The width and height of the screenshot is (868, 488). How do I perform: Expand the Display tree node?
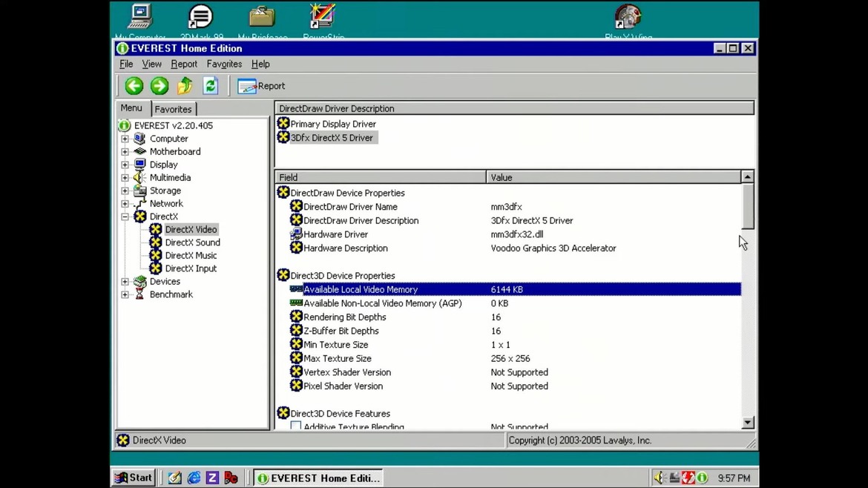125,165
